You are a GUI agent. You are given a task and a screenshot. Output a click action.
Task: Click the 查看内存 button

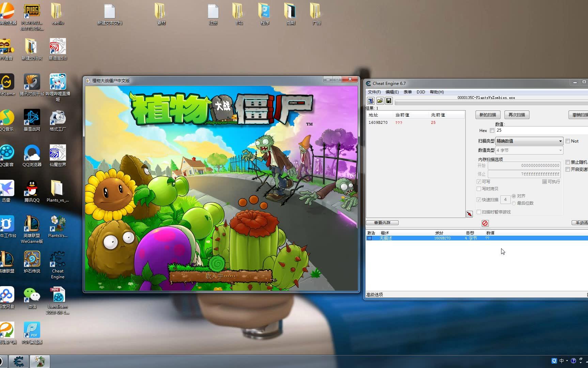pos(382,223)
